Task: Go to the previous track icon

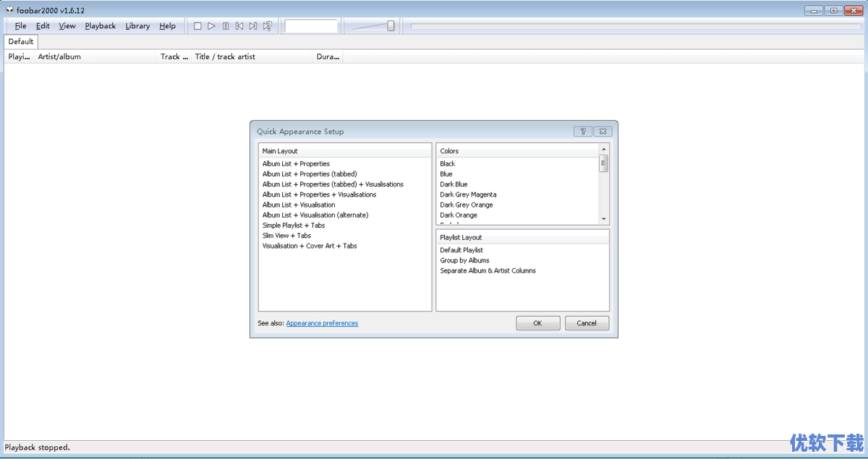Action: pyautogui.click(x=239, y=26)
